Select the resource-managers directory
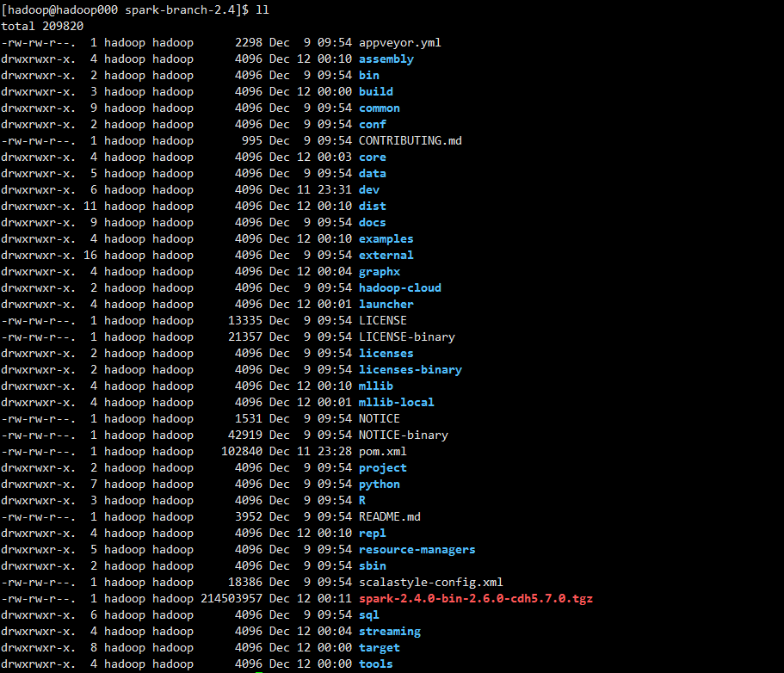Viewport: 784px width, 673px height. 417,550
